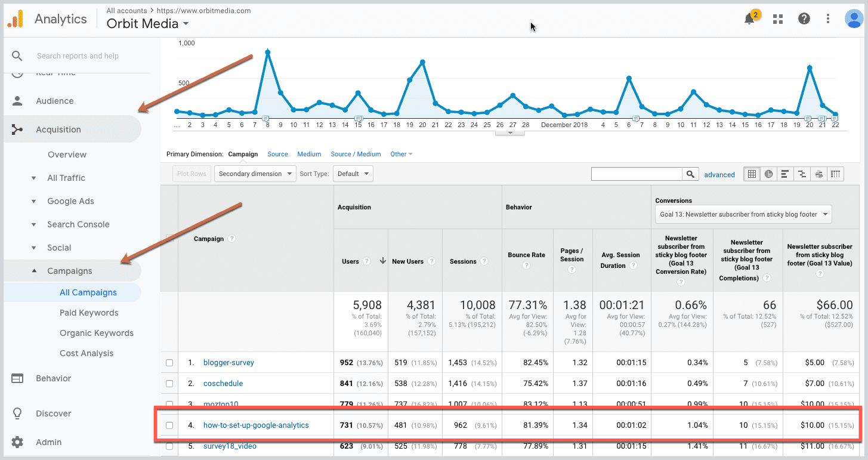
Task: Open the Sort Type Default dropdown
Action: 352,174
